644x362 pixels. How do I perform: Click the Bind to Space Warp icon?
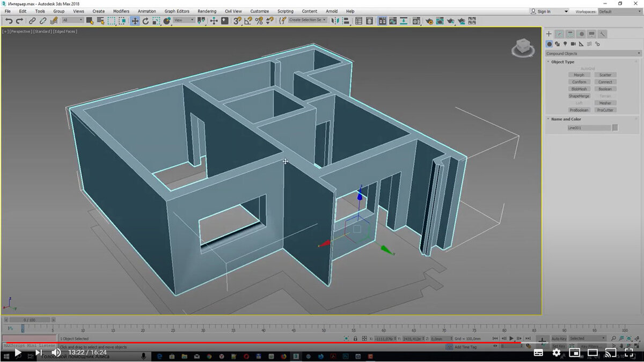(x=54, y=21)
